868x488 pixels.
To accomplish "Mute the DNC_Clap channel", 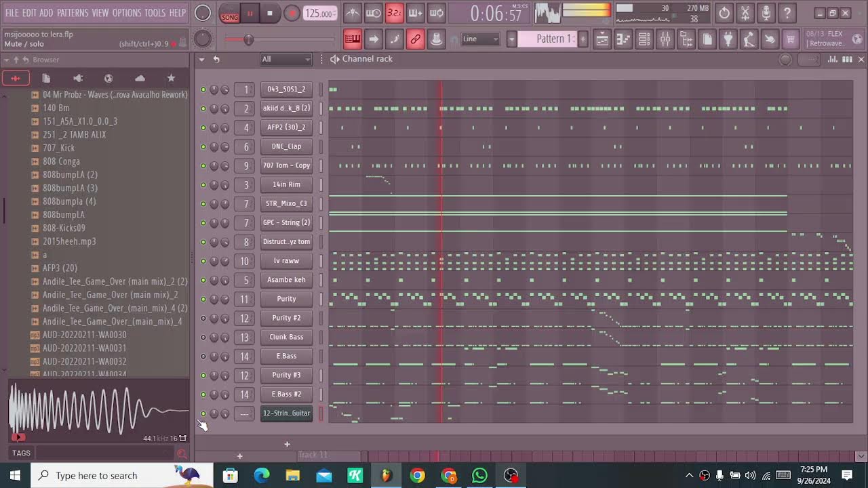I will point(203,146).
